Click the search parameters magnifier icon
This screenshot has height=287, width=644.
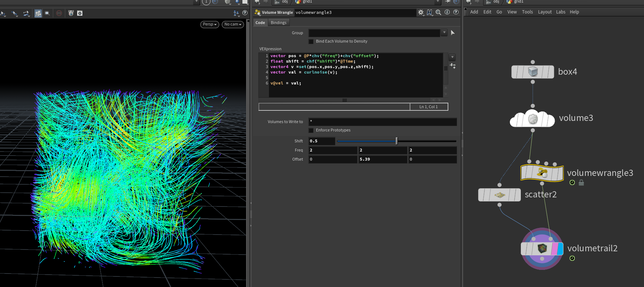tap(438, 12)
